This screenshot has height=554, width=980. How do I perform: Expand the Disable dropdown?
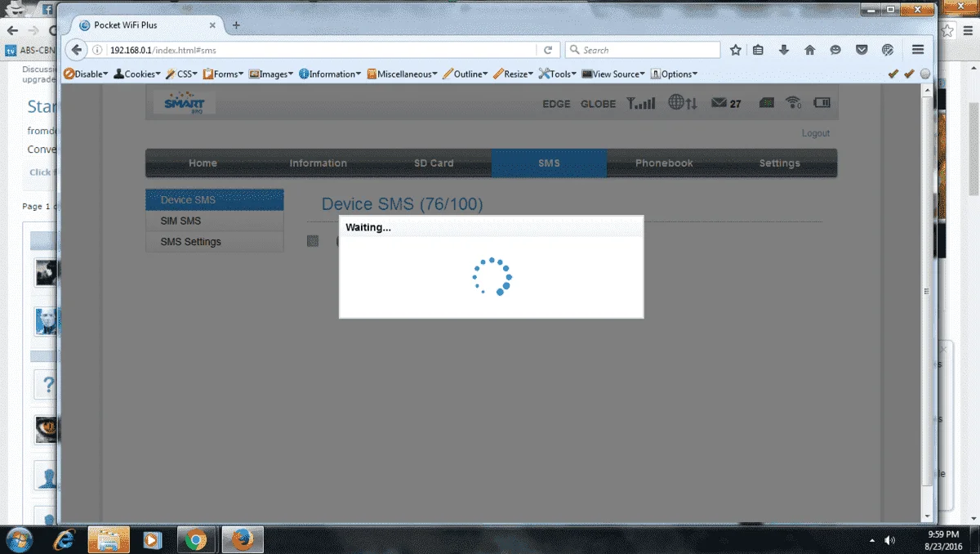(x=86, y=74)
